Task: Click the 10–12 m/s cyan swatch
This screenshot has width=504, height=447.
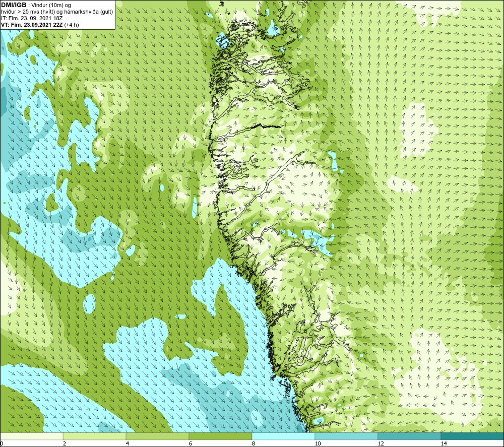Action: [x=347, y=436]
